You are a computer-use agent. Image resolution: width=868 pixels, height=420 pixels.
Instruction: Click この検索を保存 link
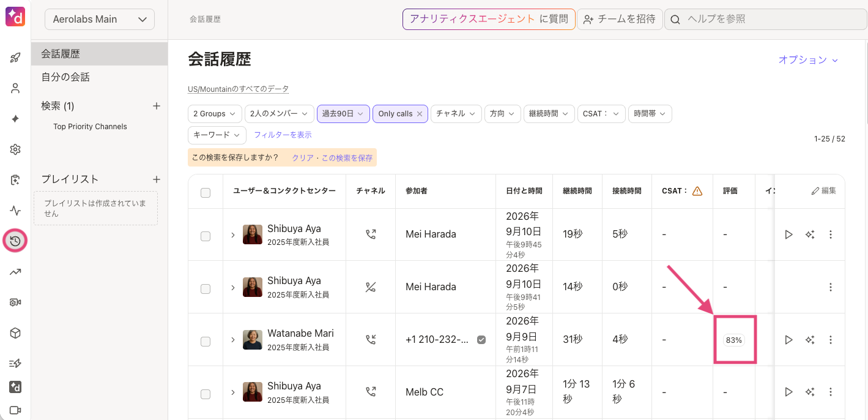[x=347, y=158]
